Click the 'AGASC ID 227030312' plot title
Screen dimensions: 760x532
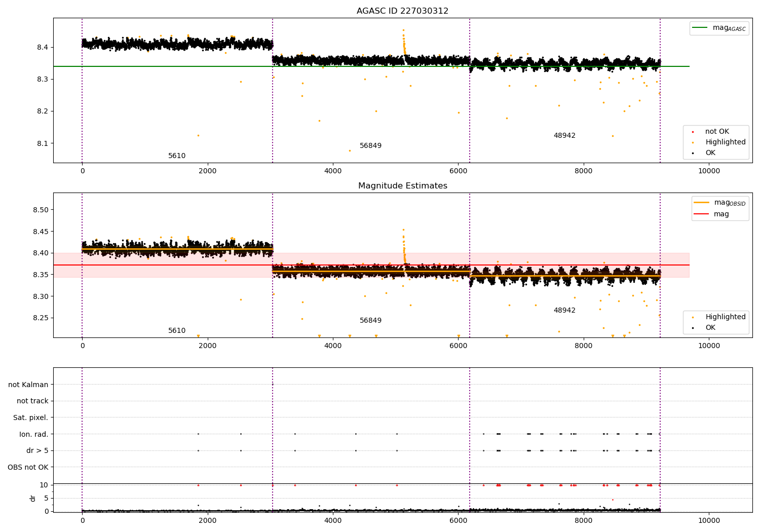click(x=402, y=11)
